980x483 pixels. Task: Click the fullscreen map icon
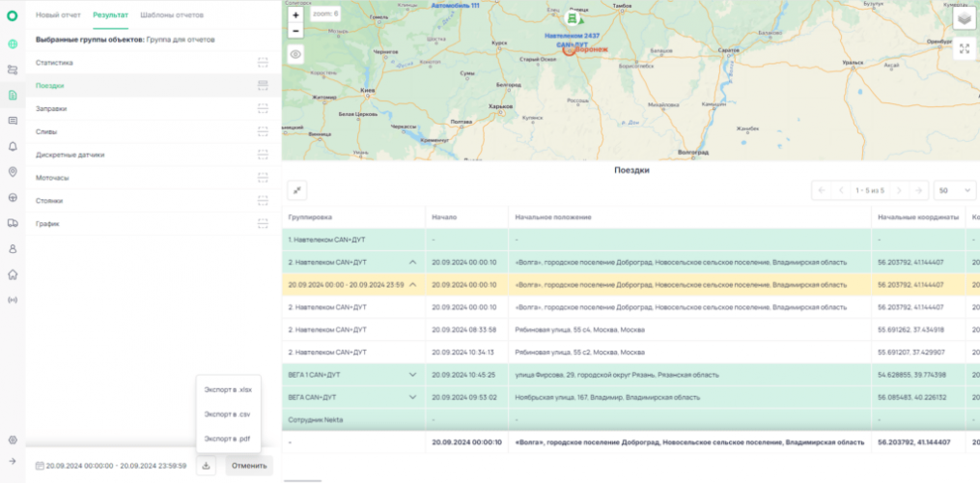pyautogui.click(x=964, y=48)
